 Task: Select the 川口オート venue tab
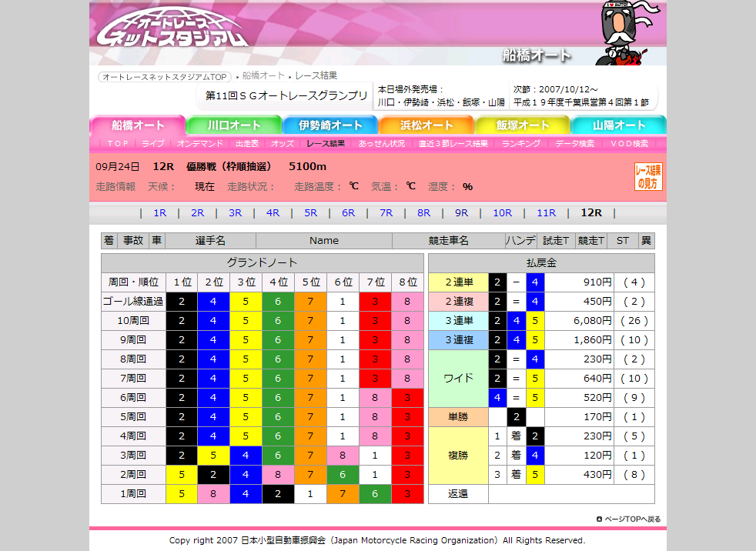pos(234,125)
